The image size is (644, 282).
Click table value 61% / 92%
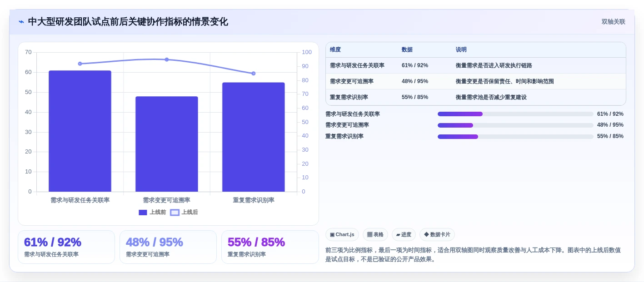pos(415,65)
